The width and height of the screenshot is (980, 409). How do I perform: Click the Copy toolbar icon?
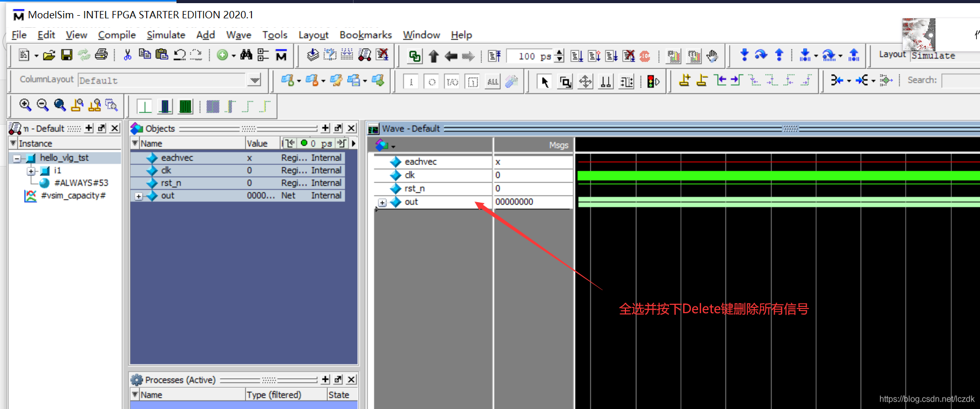tap(145, 54)
